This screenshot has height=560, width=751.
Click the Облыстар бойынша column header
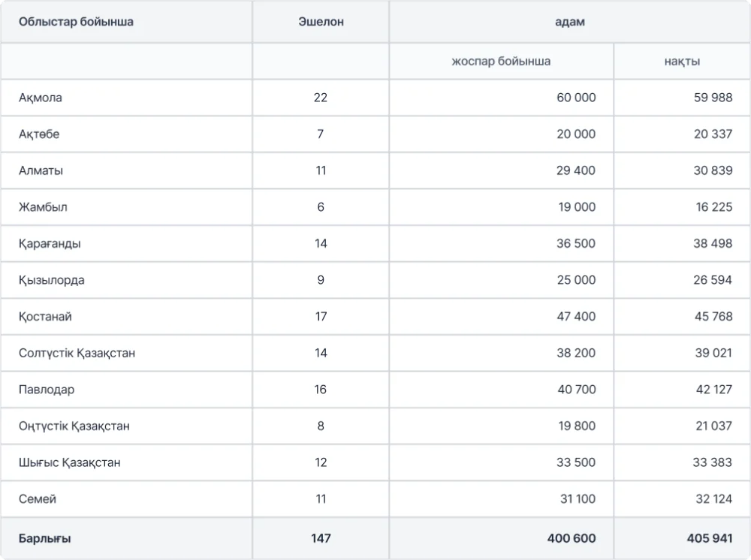[76, 22]
